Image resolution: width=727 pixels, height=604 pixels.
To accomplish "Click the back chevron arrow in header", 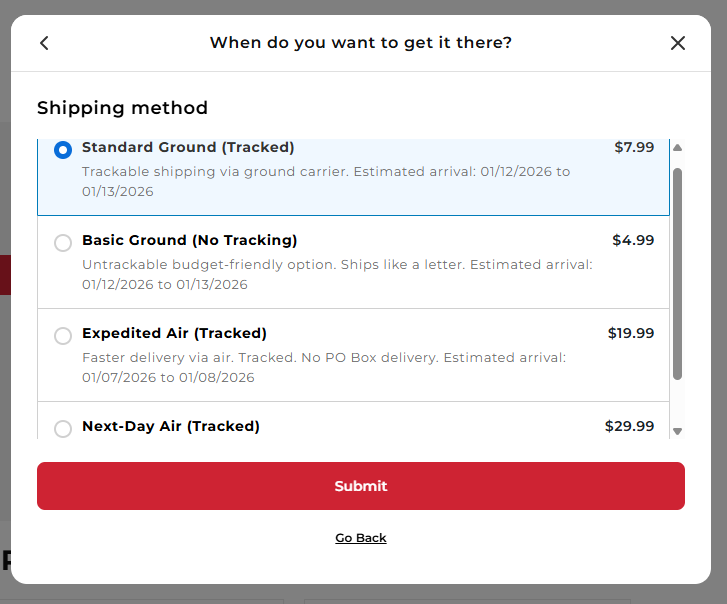I will [x=44, y=43].
